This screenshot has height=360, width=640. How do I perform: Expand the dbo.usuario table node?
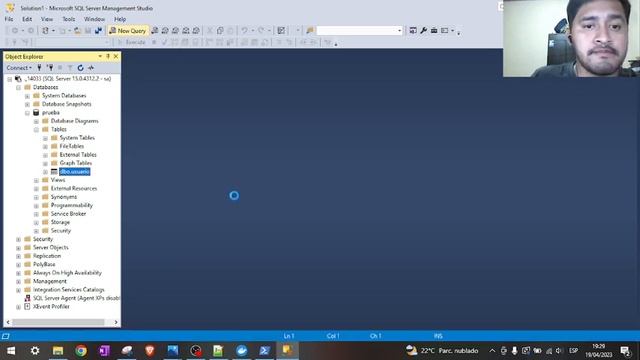click(45, 172)
